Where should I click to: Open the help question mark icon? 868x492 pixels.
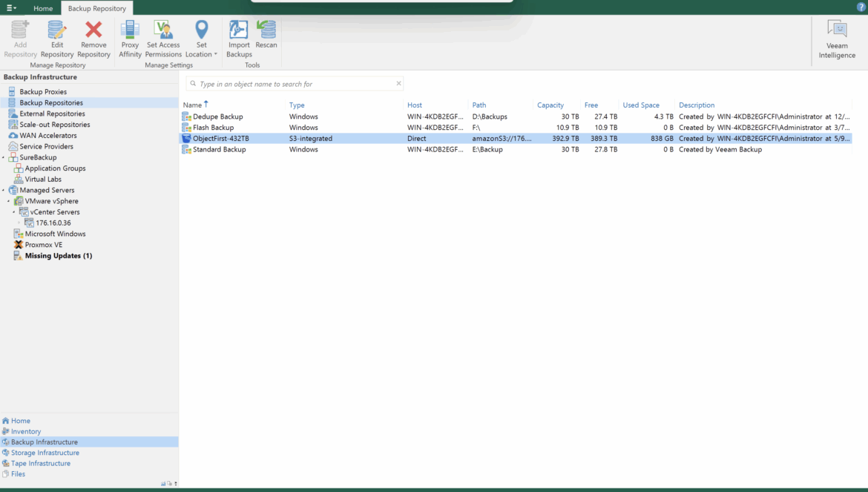point(861,7)
